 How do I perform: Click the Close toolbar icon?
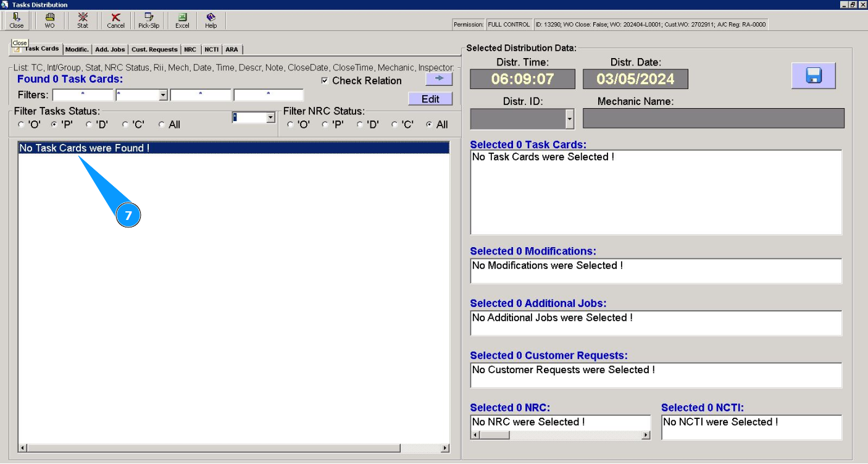pyautogui.click(x=17, y=20)
